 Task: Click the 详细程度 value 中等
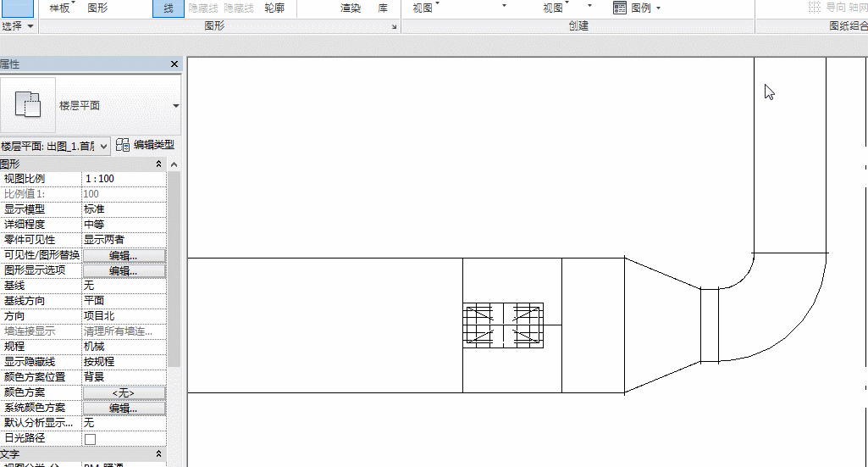(x=124, y=225)
